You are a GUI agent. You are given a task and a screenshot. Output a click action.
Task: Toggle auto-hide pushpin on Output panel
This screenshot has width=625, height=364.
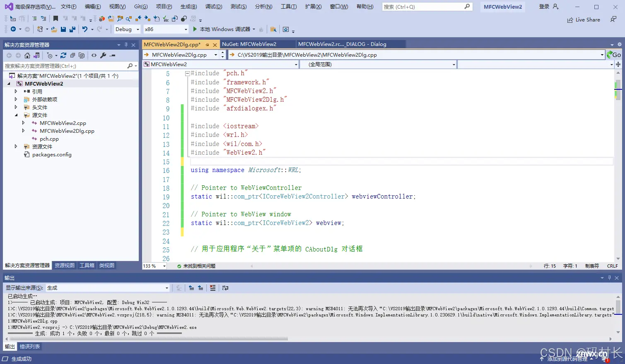pos(609,278)
